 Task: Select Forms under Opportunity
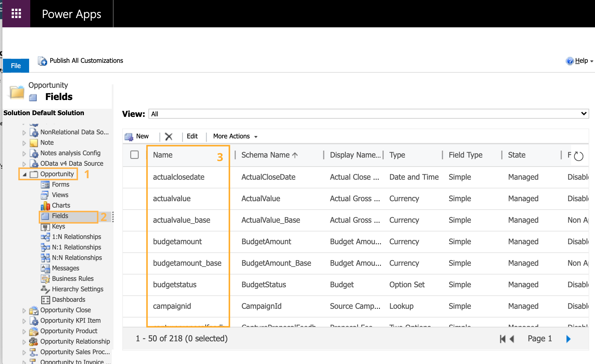(60, 184)
